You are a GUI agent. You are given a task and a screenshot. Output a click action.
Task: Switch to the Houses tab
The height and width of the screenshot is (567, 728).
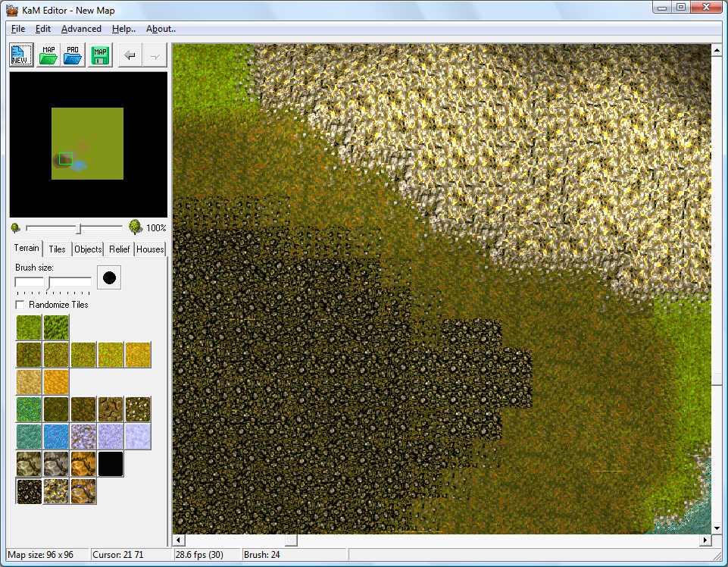coord(150,249)
